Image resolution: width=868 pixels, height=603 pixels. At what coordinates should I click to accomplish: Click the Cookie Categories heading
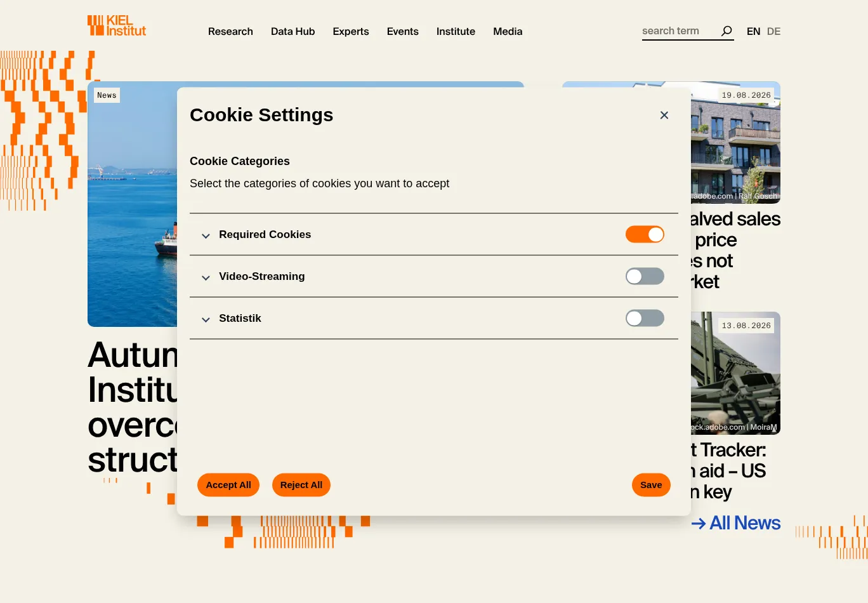pyautogui.click(x=240, y=161)
